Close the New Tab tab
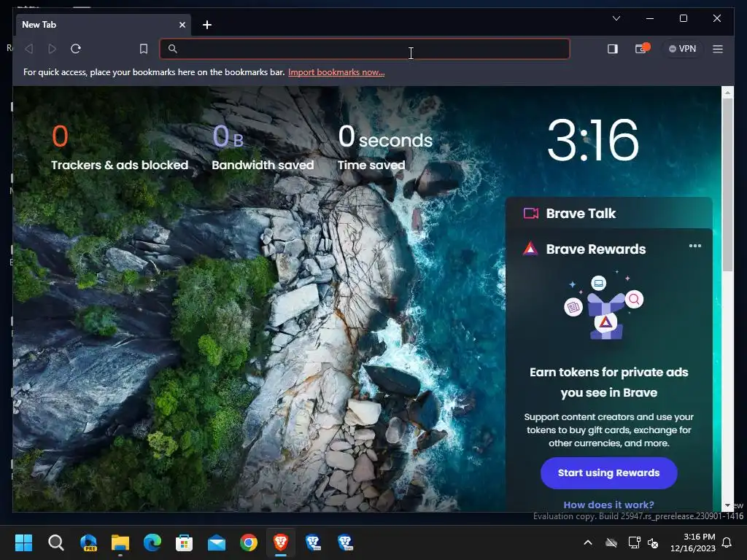The width and height of the screenshot is (747, 560). tap(182, 25)
